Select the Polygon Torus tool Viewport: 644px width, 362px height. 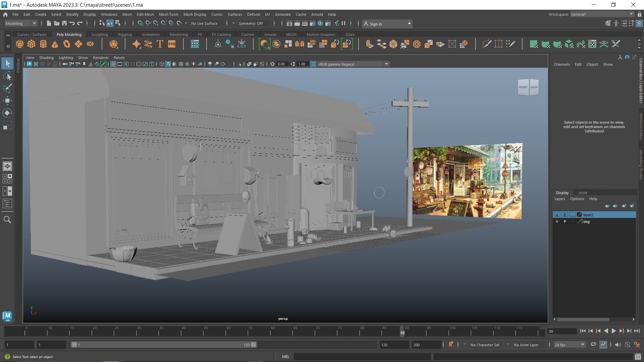pyautogui.click(x=66, y=44)
